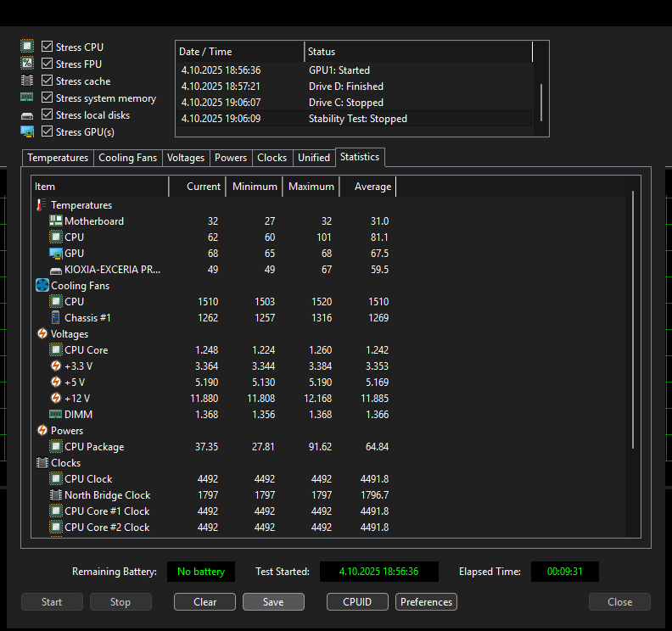Viewport: 672px width, 631px height.
Task: Click the Voltages lightning icon
Action: coord(42,333)
